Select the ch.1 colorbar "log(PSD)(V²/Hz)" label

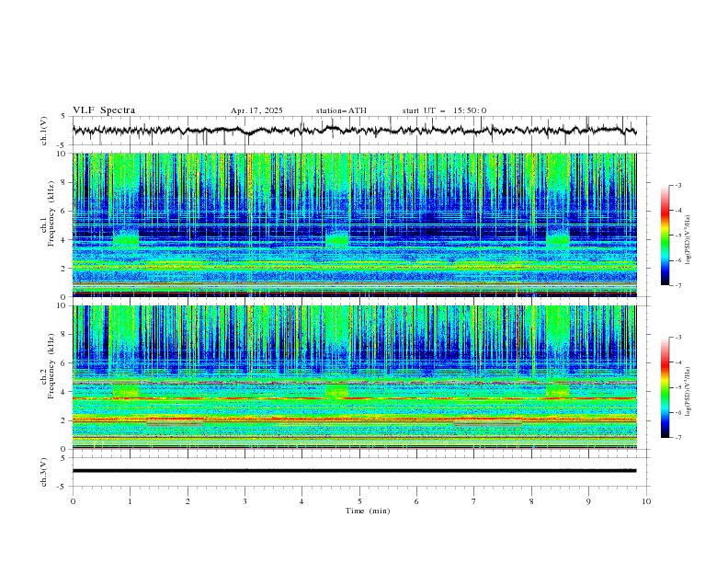pos(688,240)
